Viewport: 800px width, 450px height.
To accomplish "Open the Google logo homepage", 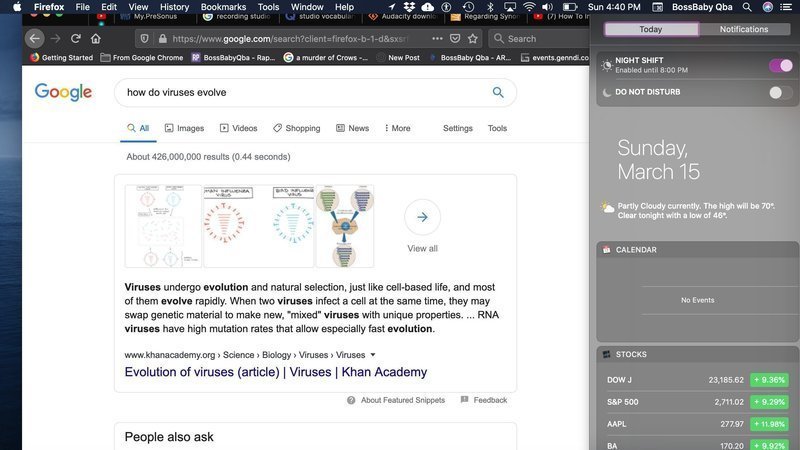I will (63, 93).
